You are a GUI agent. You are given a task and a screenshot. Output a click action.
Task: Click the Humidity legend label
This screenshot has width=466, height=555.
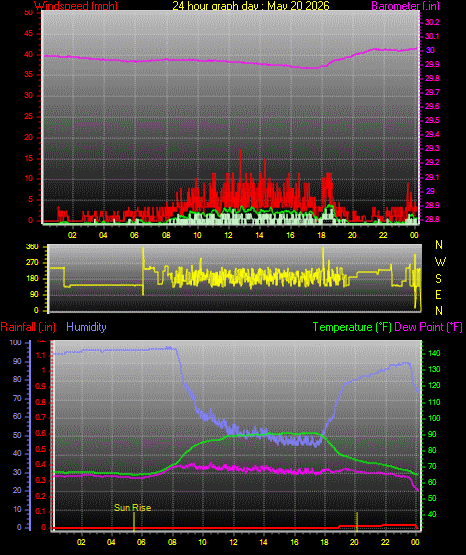(86, 327)
